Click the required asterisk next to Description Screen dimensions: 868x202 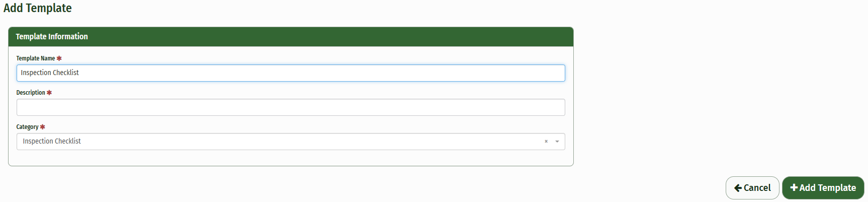(x=49, y=93)
